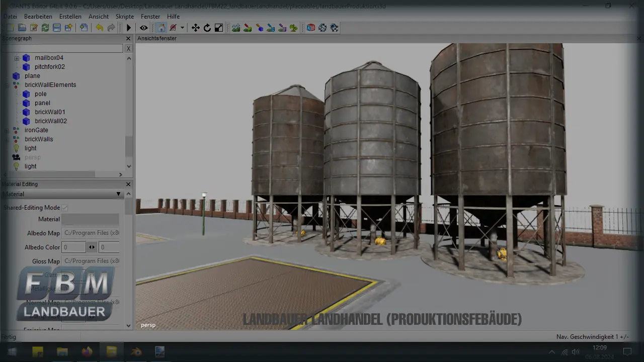Start playback with the play toolbar icon
This screenshot has height=362, width=644.
(x=129, y=28)
